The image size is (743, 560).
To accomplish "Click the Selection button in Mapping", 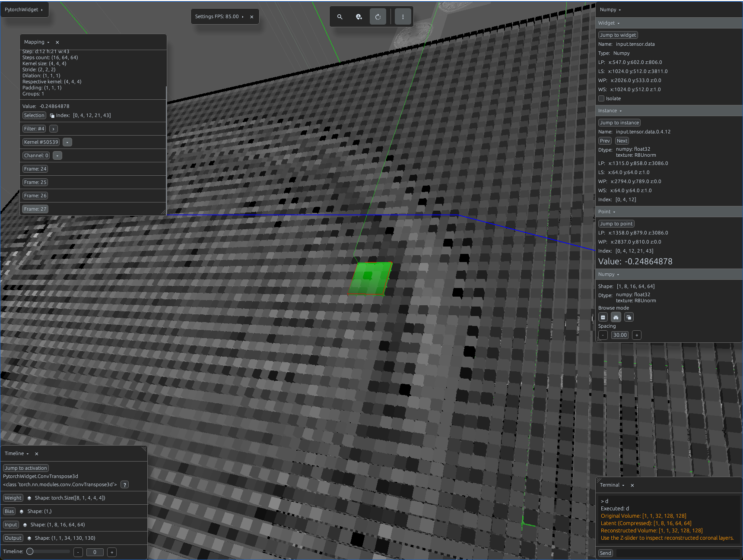I will [34, 116].
